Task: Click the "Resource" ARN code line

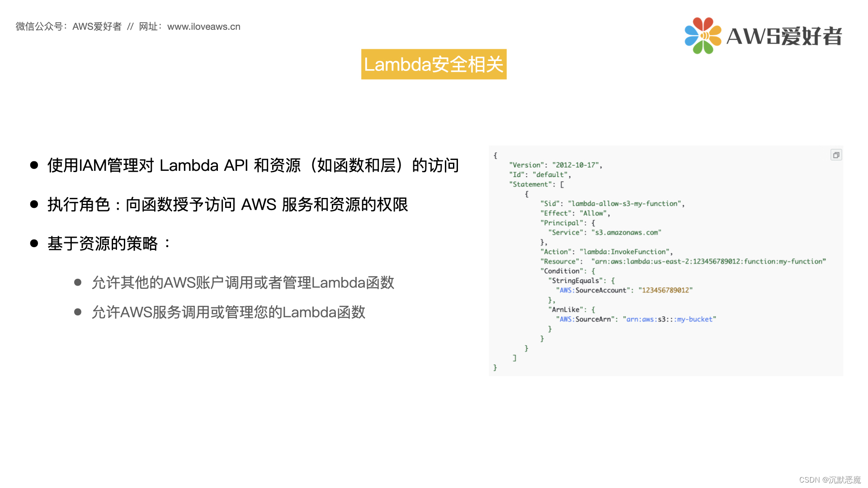Action: (x=683, y=261)
